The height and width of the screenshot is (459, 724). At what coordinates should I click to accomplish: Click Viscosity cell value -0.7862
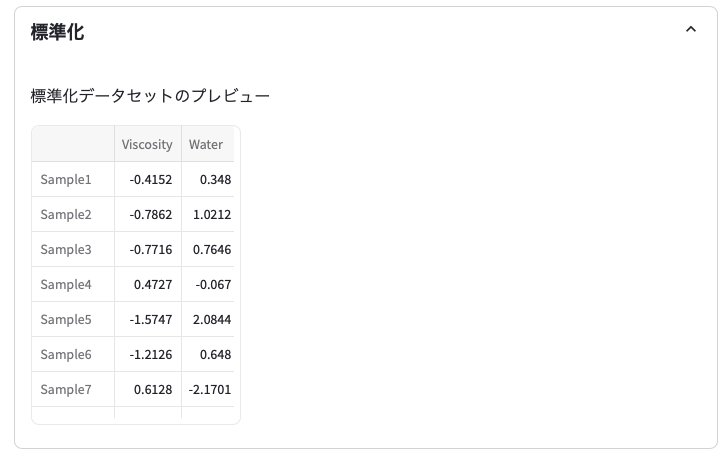pyautogui.click(x=151, y=215)
